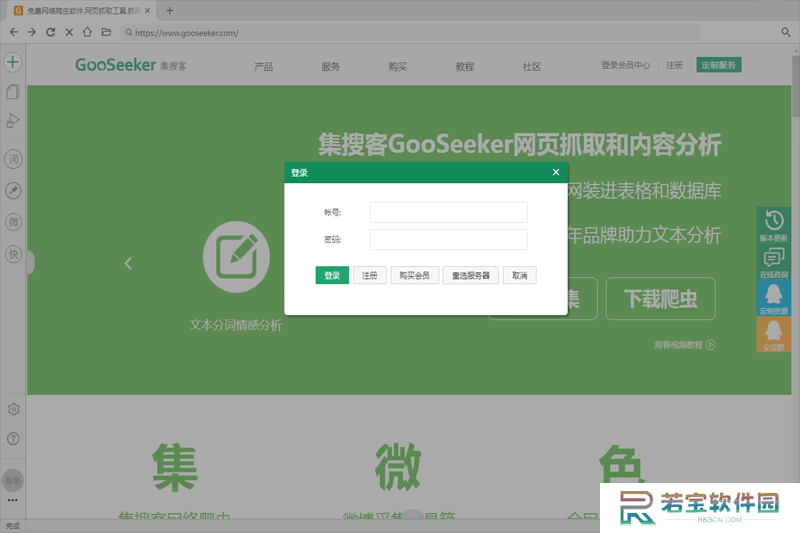Open 观看视频教程 link
Image resolution: width=800 pixels, height=533 pixels.
click(x=684, y=345)
